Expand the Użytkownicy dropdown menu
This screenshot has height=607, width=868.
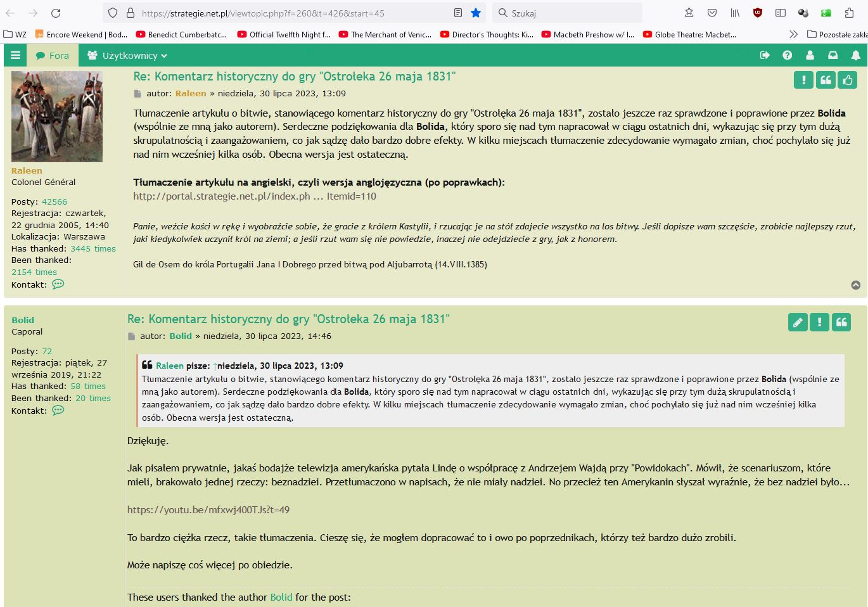(127, 56)
